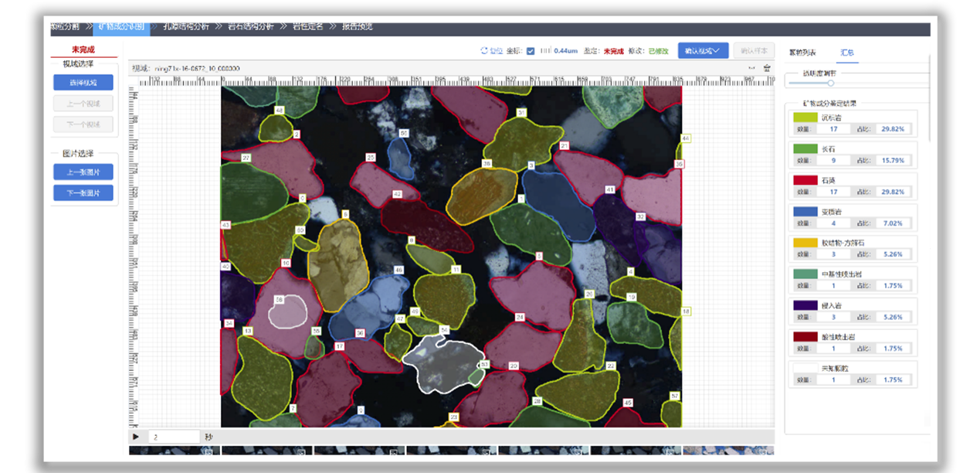This screenshot has height=473, width=980.
Task: Click the trash delete icon above the ruler
Action: (x=767, y=68)
